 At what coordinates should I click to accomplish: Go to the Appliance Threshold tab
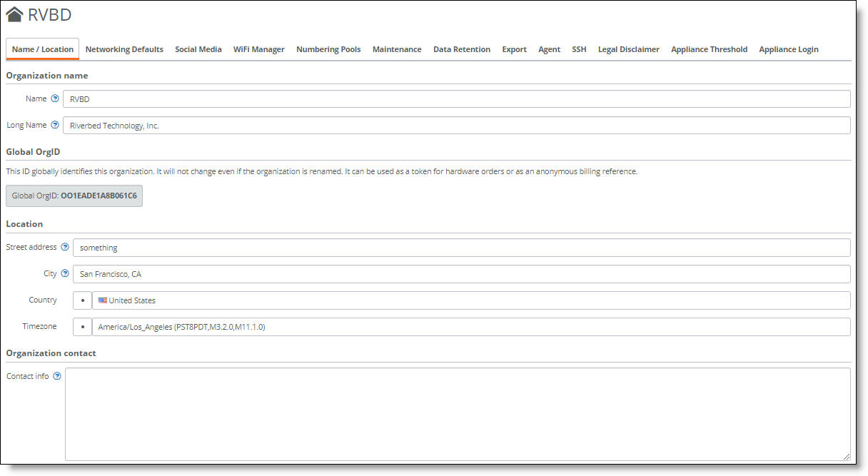709,49
